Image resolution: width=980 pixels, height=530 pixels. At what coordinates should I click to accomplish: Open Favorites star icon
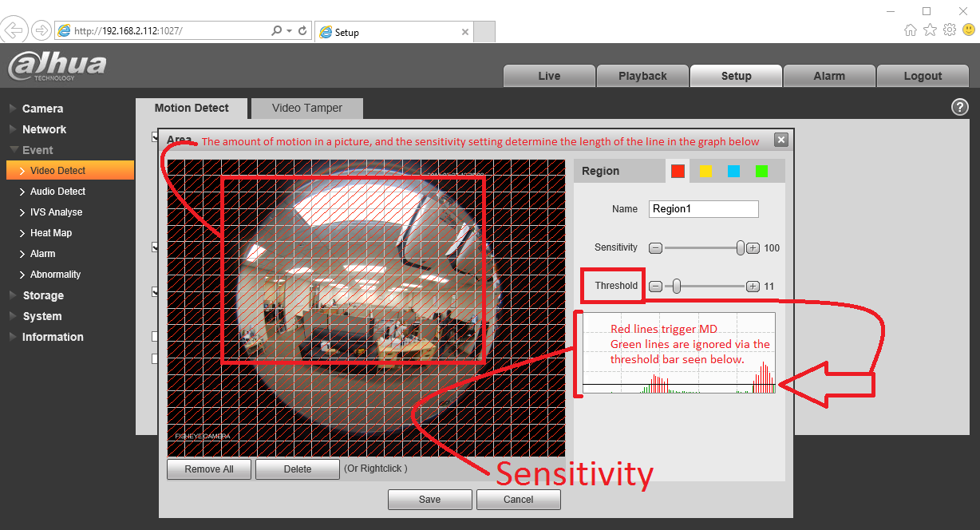pos(930,30)
